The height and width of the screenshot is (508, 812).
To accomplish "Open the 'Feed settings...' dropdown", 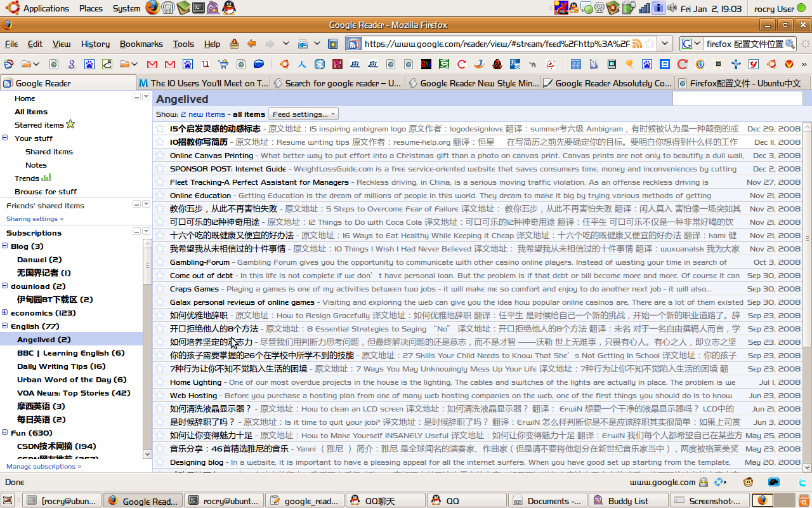I will pos(303,114).
